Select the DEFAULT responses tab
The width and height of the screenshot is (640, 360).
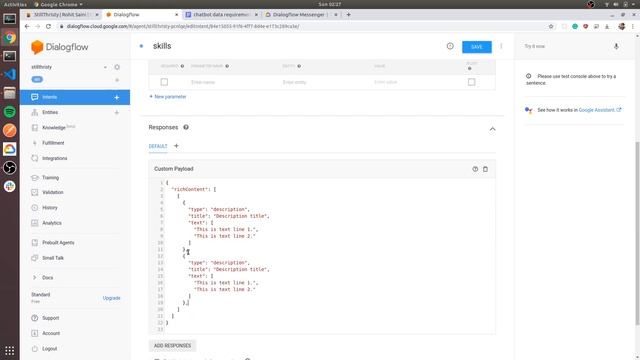[158, 146]
